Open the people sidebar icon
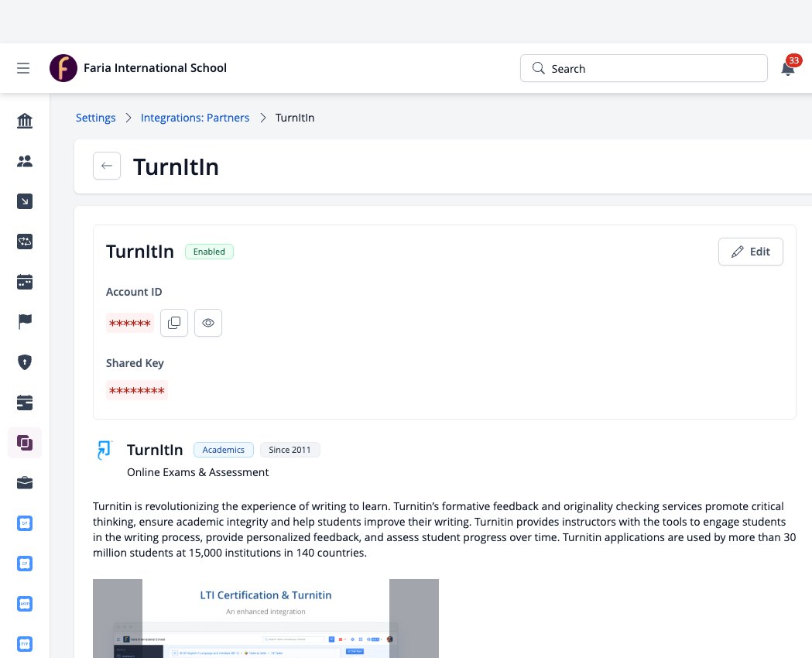The height and width of the screenshot is (658, 812). coord(25,161)
